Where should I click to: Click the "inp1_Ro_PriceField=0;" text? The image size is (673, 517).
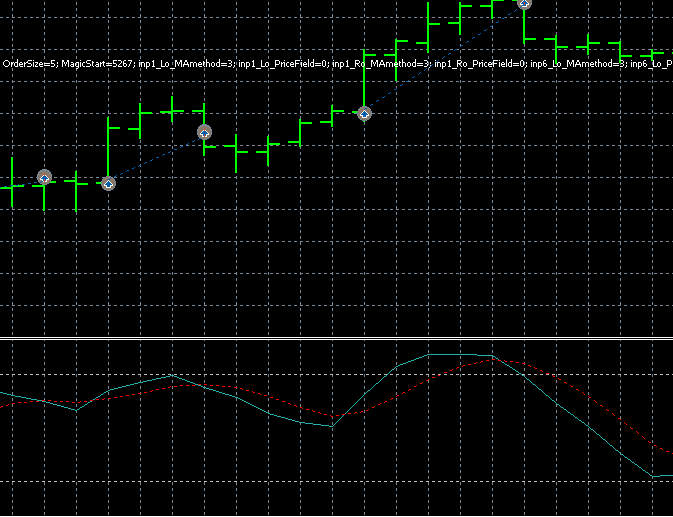click(x=481, y=64)
